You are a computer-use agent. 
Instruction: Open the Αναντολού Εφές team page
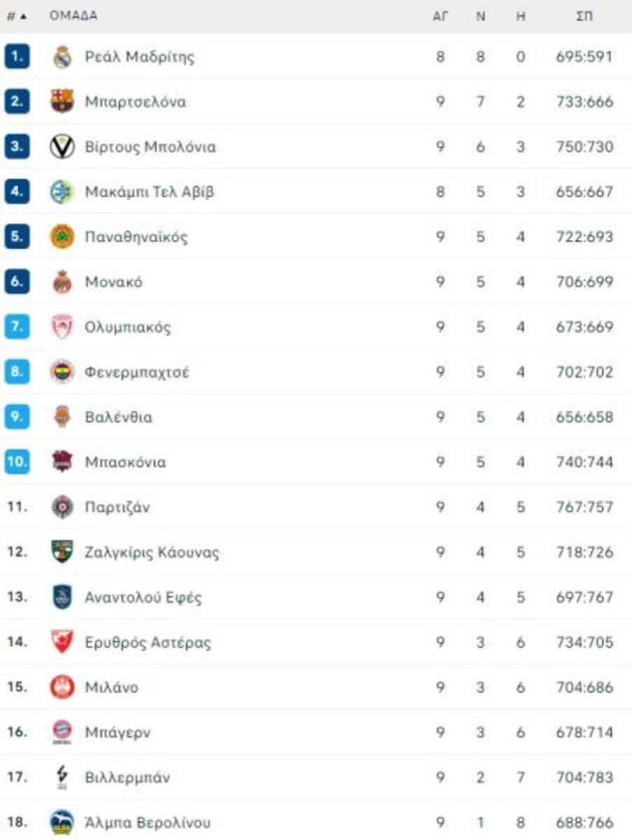[143, 596]
